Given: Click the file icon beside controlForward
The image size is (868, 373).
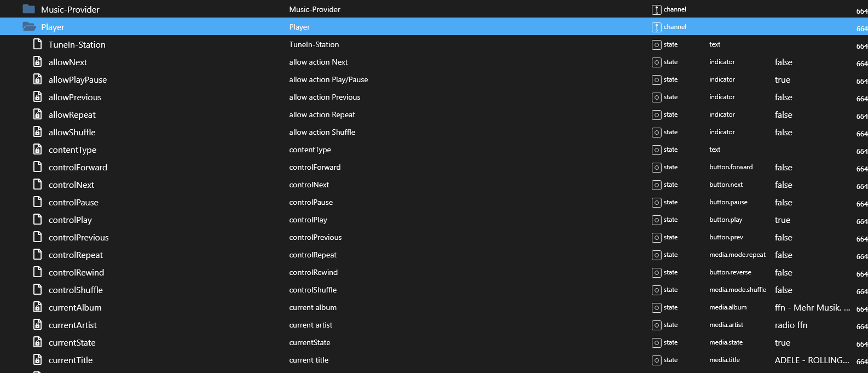Looking at the screenshot, I should click(x=37, y=167).
